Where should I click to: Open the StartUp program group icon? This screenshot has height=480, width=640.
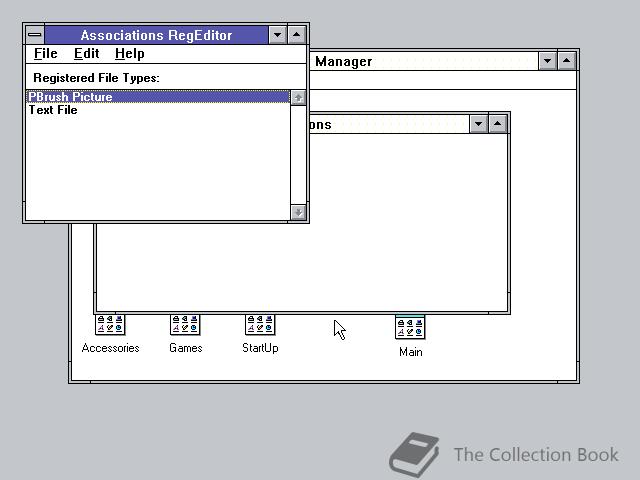coord(260,325)
